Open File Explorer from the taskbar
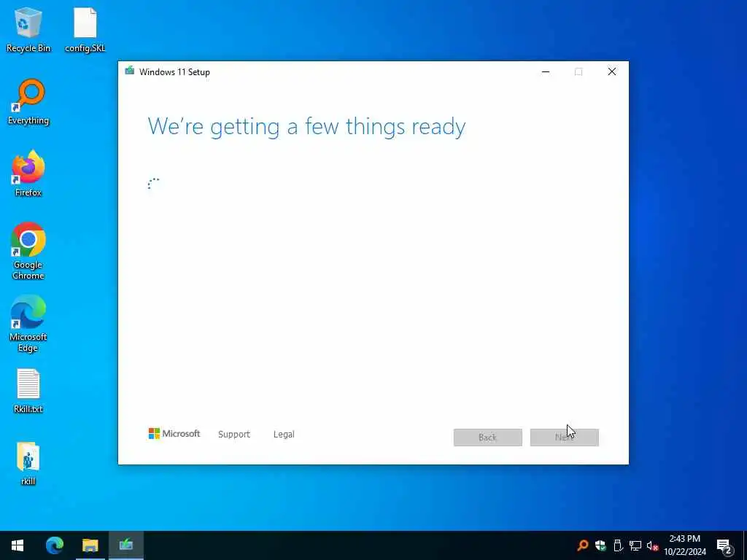This screenshot has height=560, width=747. (x=90, y=545)
